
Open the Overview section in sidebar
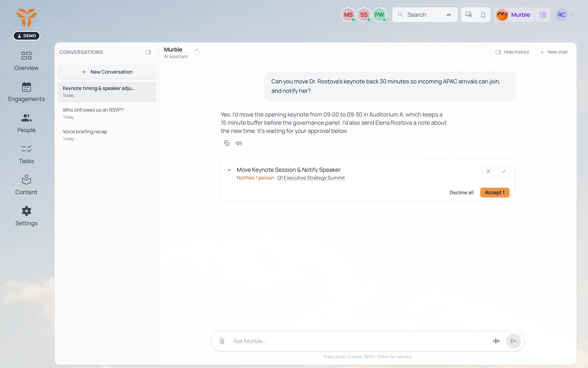point(26,61)
